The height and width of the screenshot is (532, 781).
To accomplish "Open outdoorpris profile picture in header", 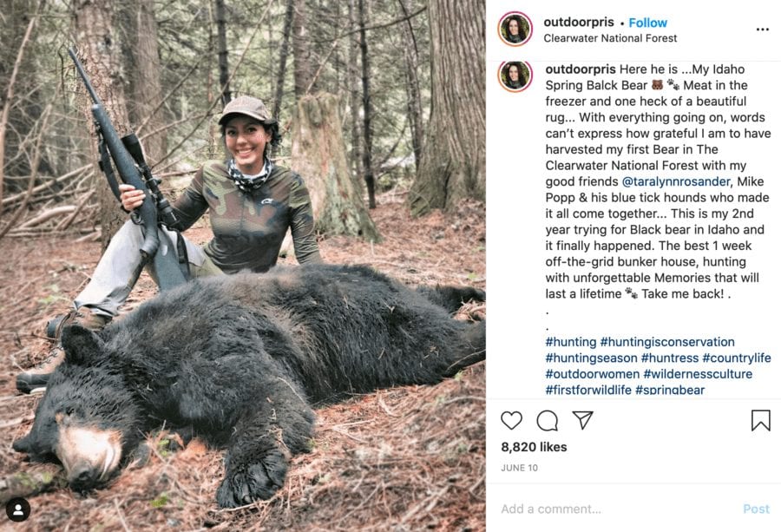I will [x=515, y=29].
